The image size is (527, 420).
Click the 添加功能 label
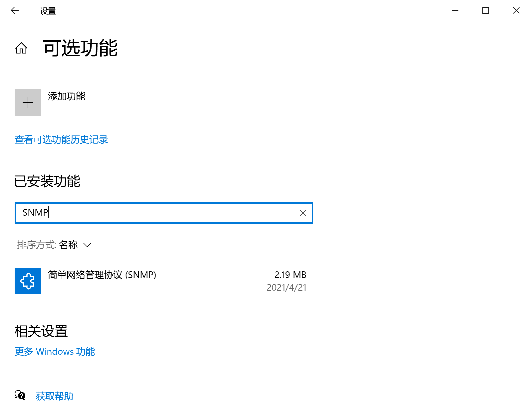(67, 96)
